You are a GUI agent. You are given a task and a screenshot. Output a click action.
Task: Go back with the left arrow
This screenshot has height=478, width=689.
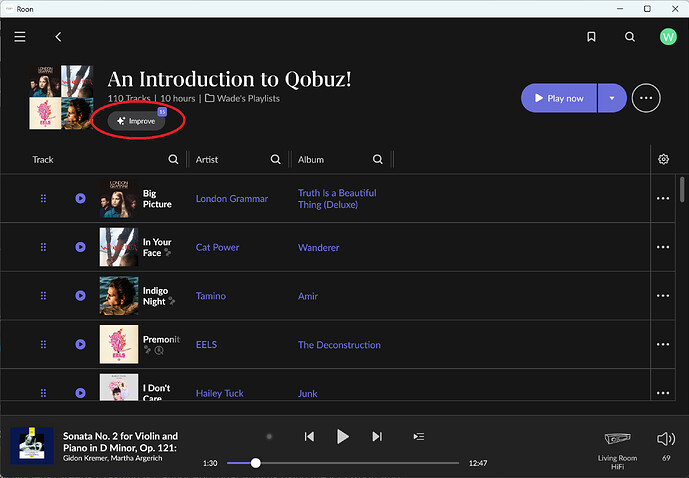point(58,37)
